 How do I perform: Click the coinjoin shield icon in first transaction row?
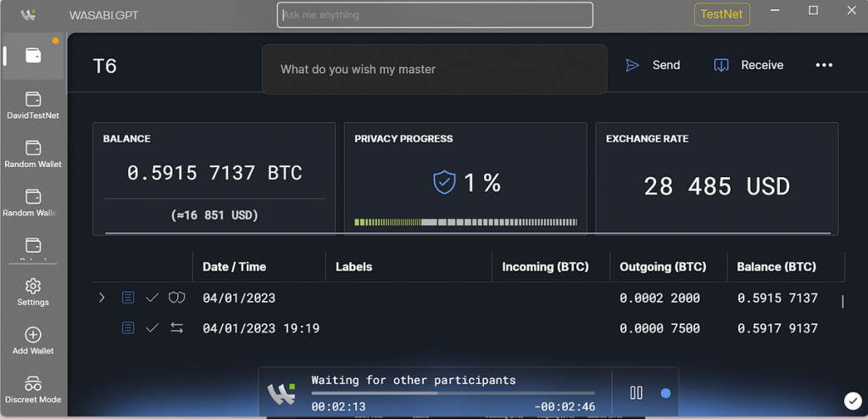tap(176, 298)
